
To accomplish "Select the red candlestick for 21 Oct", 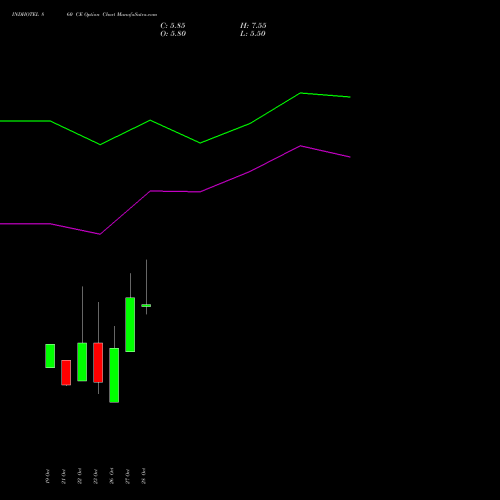I will pos(66,373).
